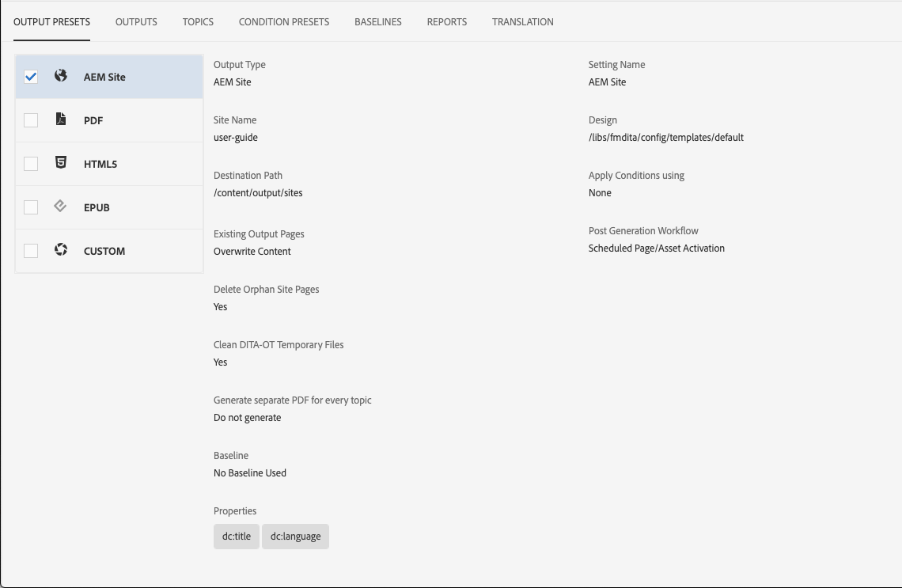Open the Translation tab
The image size is (902, 588).
pyautogui.click(x=523, y=22)
